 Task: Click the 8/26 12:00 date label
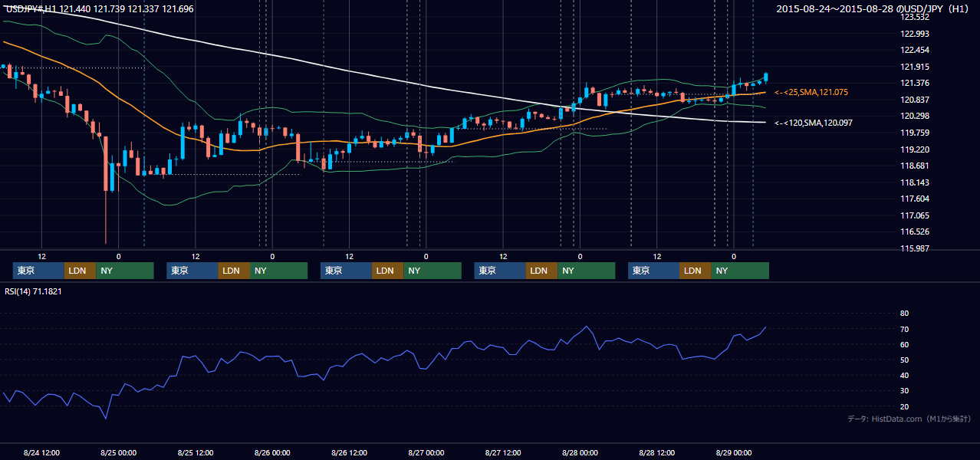click(x=349, y=452)
